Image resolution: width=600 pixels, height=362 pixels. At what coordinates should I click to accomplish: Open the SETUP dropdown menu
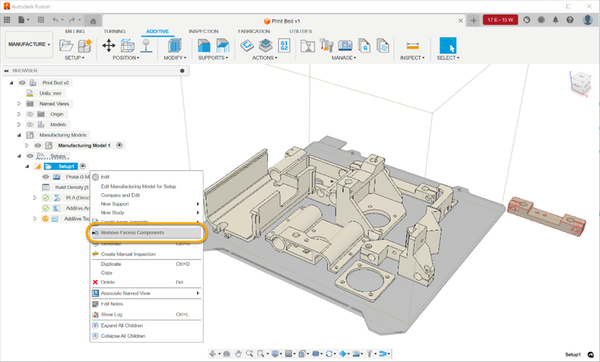tap(75, 58)
